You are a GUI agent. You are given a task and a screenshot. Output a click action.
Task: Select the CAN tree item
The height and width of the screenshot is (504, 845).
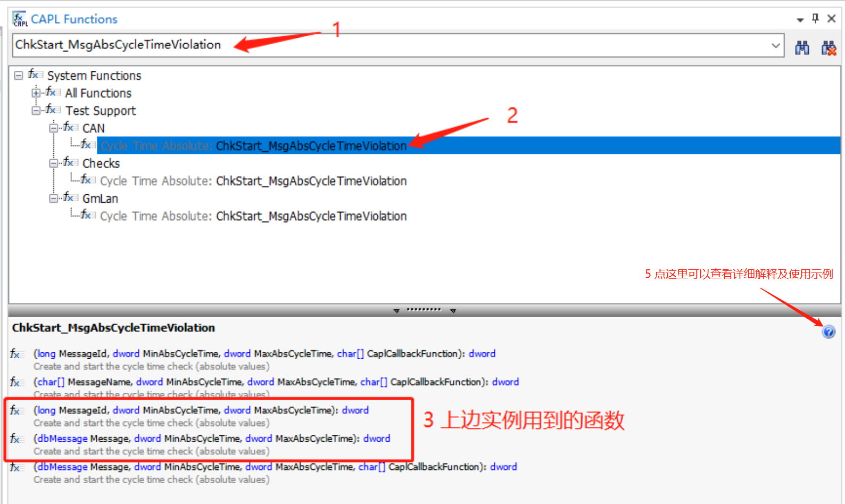[94, 128]
